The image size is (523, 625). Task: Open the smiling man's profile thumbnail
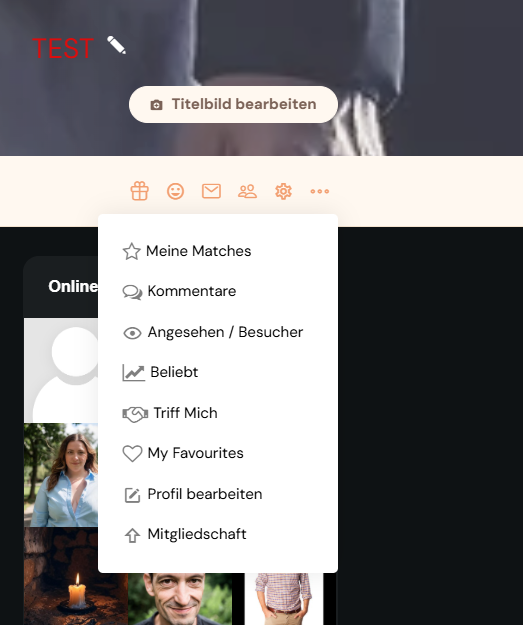[x=180, y=599]
